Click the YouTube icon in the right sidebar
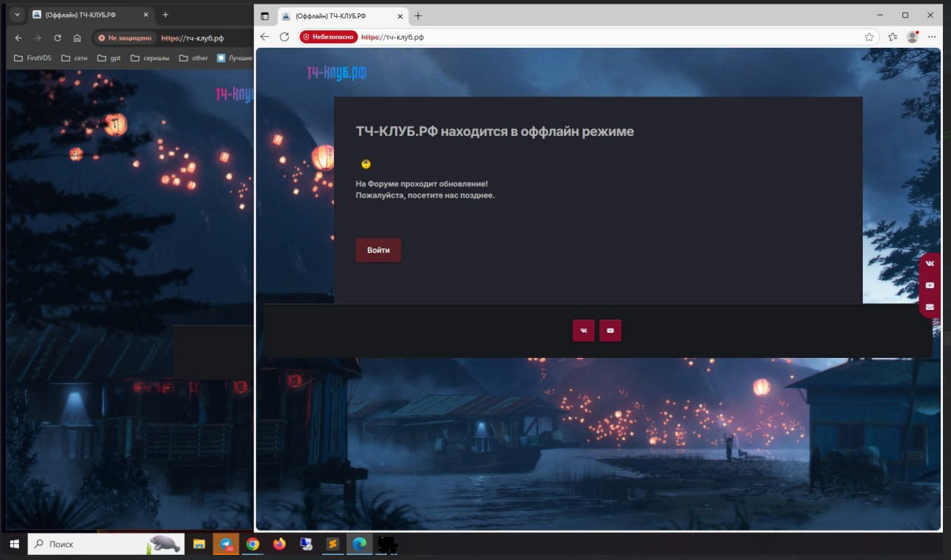This screenshot has width=951, height=560. [930, 285]
